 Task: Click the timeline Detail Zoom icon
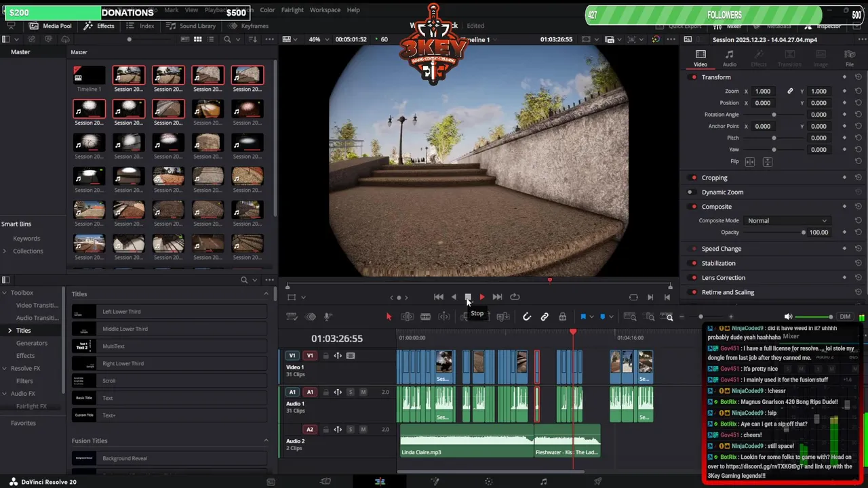click(650, 317)
